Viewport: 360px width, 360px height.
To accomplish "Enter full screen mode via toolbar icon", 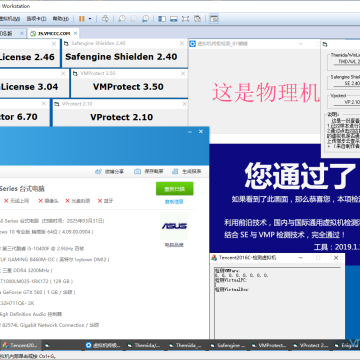I will [185, 19].
